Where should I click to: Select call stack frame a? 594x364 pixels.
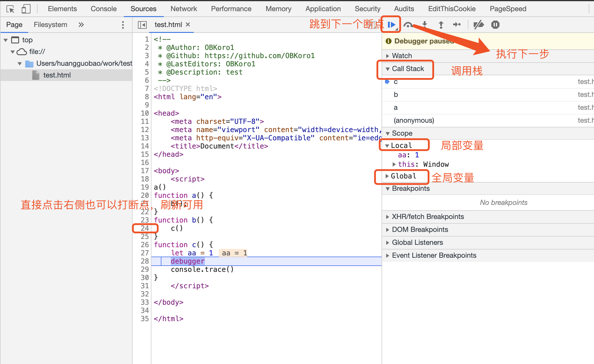click(x=488, y=108)
